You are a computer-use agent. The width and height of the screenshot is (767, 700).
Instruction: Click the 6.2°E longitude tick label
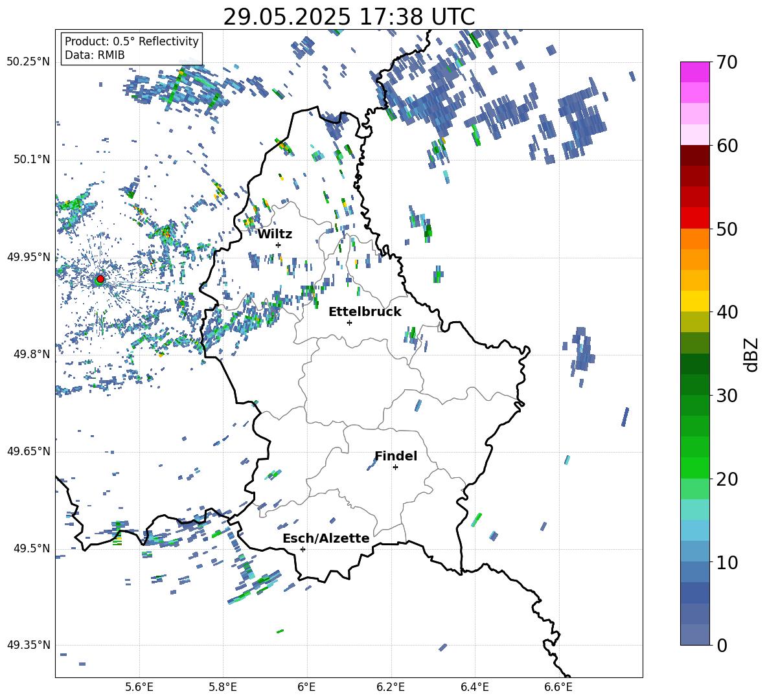pyautogui.click(x=391, y=687)
